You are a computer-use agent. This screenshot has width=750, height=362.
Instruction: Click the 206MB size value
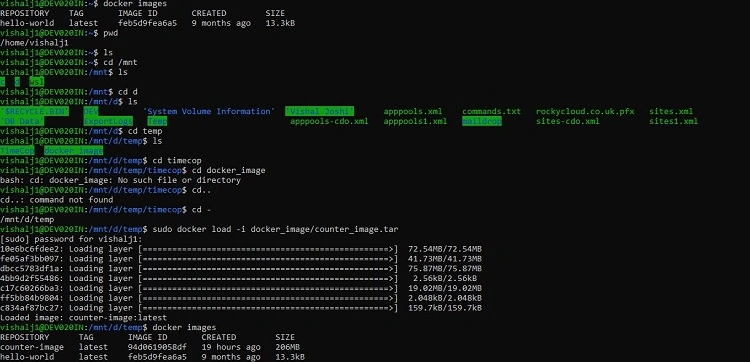(287, 347)
